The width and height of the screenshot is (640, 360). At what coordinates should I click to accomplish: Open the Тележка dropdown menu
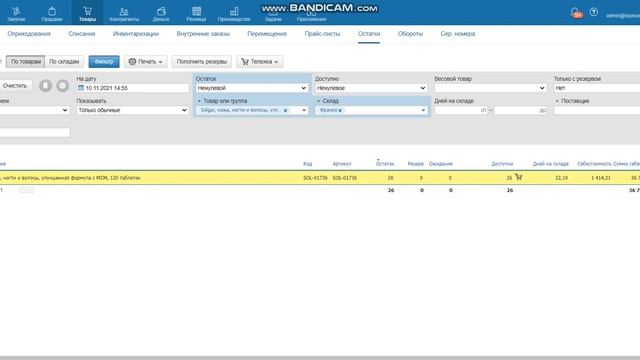(x=260, y=62)
